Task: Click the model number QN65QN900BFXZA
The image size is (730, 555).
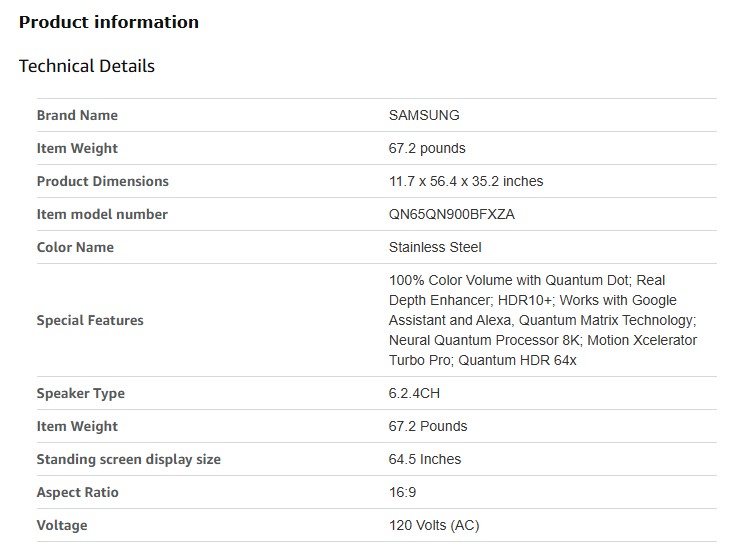Action: (452, 214)
